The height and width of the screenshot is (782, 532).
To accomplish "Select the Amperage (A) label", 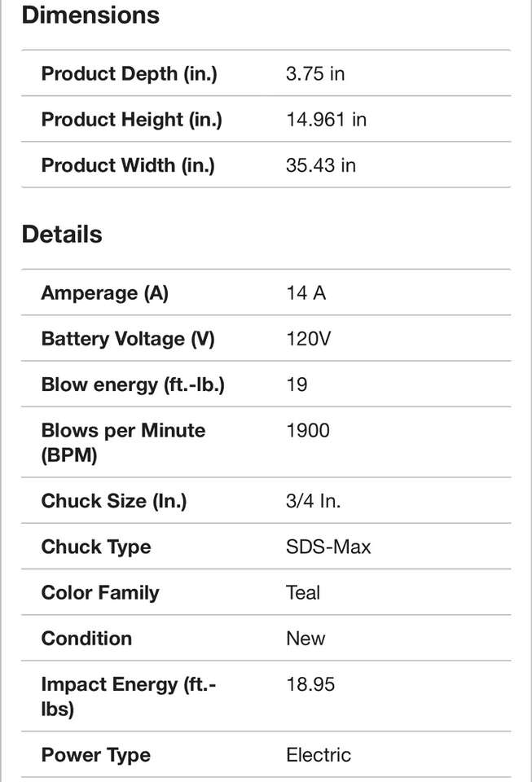I will click(104, 293).
